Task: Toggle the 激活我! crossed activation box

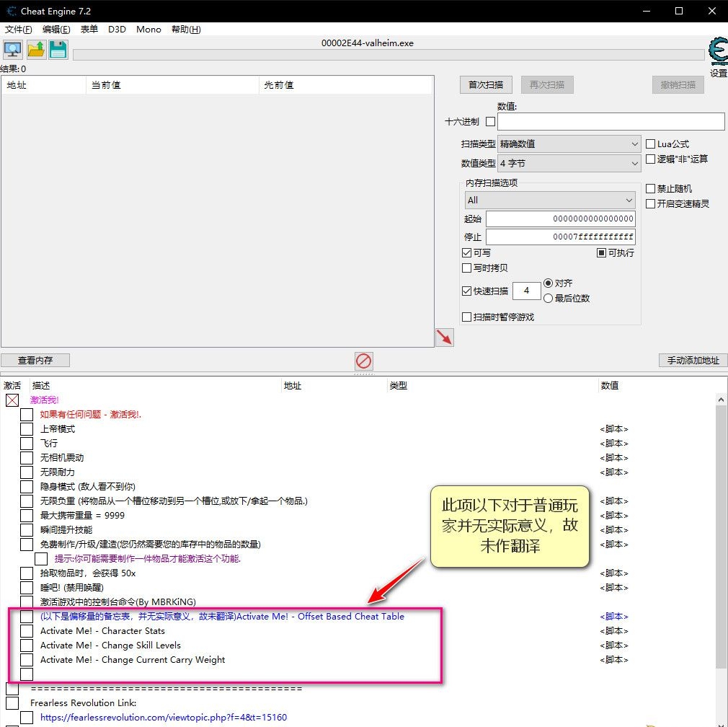Action: (12, 400)
